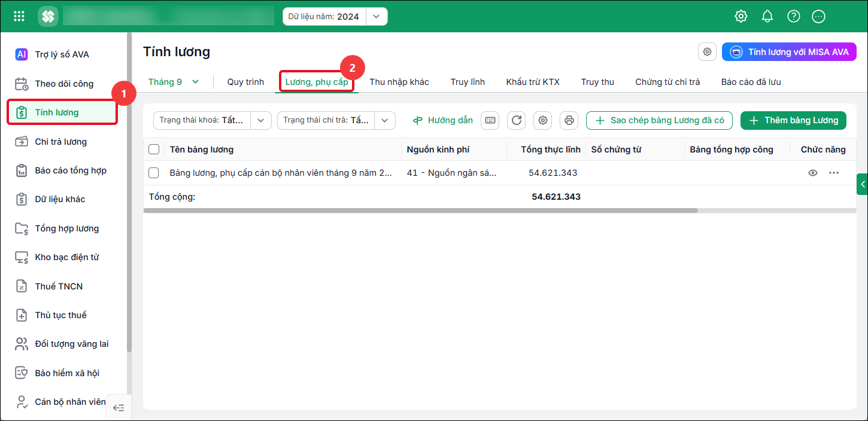Click the calendar icon of Theo dõi công
This screenshot has width=868, height=421.
[x=22, y=84]
